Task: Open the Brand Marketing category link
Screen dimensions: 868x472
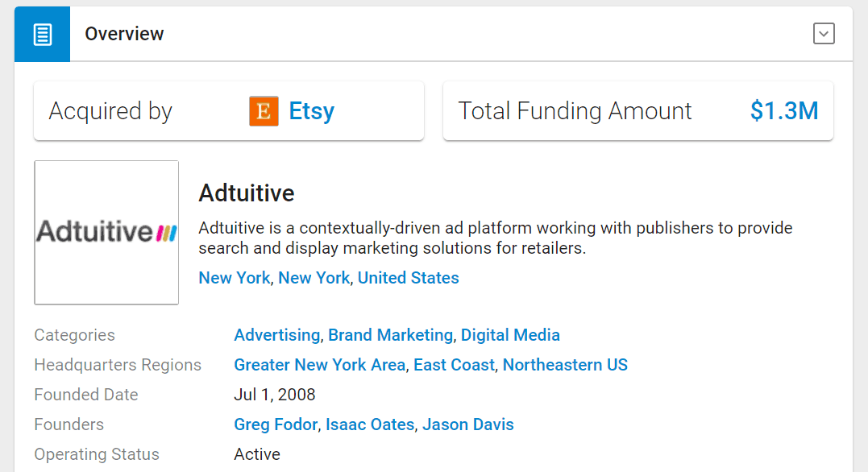Action: (390, 335)
